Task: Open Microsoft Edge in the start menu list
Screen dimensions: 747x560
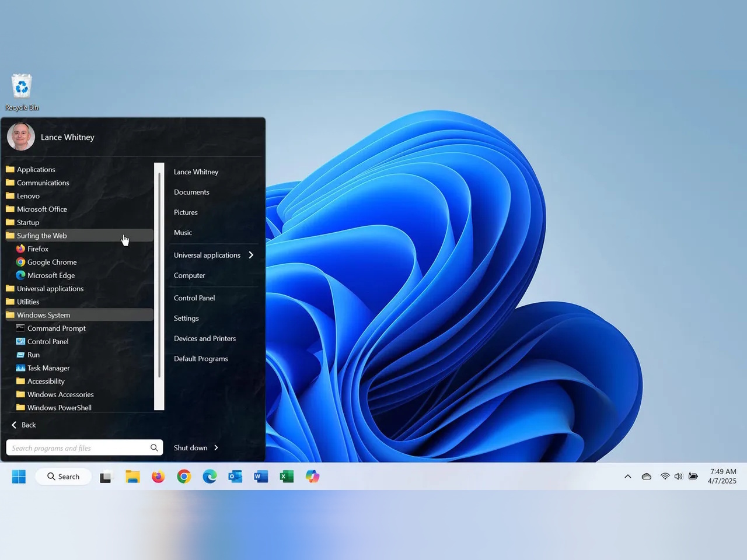Action: point(51,275)
